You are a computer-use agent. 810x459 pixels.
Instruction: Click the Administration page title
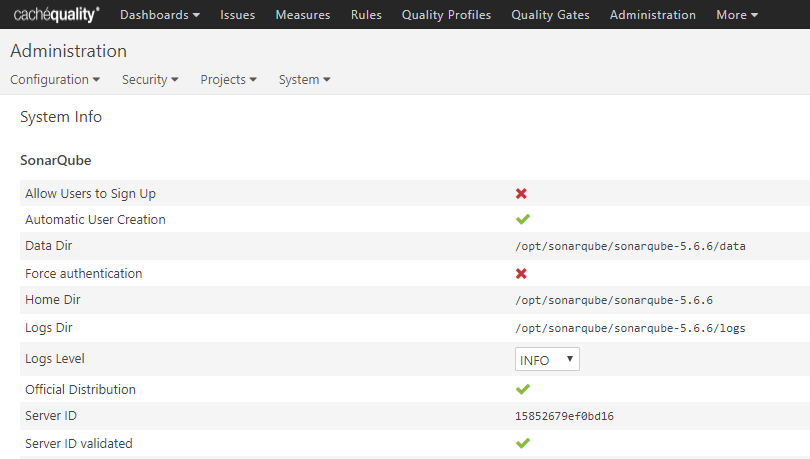tap(69, 51)
